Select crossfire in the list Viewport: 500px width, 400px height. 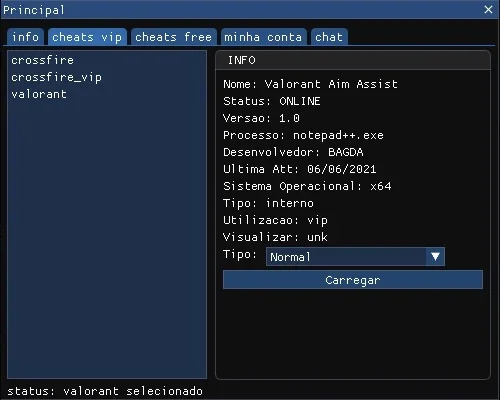click(42, 60)
